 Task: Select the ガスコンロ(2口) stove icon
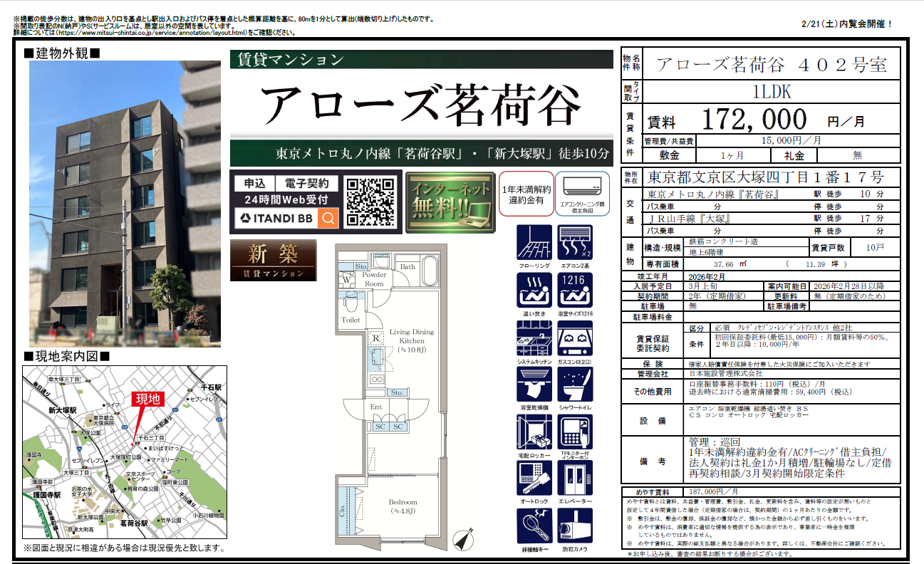pos(575,338)
